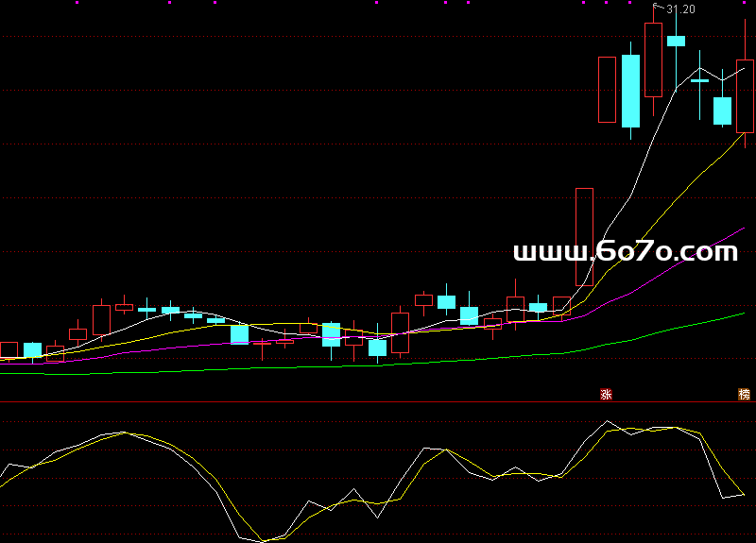
Task: Click the oscillator's rightmost high plateau
Action: pos(652,430)
